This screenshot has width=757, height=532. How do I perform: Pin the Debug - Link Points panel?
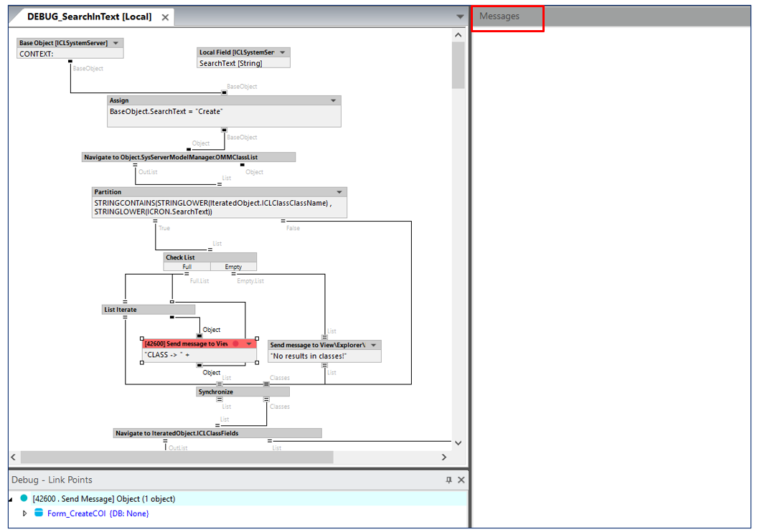pyautogui.click(x=449, y=480)
